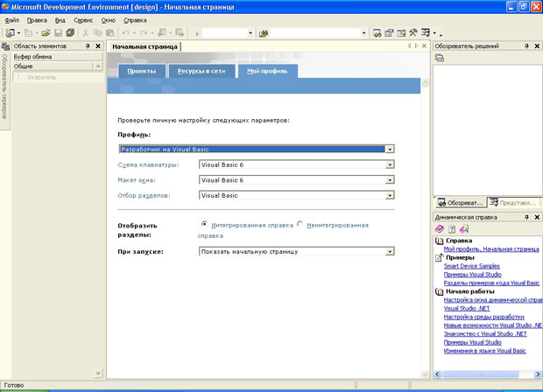Pin the Динамическая справка panel
The width and height of the screenshot is (543, 392).
526,217
